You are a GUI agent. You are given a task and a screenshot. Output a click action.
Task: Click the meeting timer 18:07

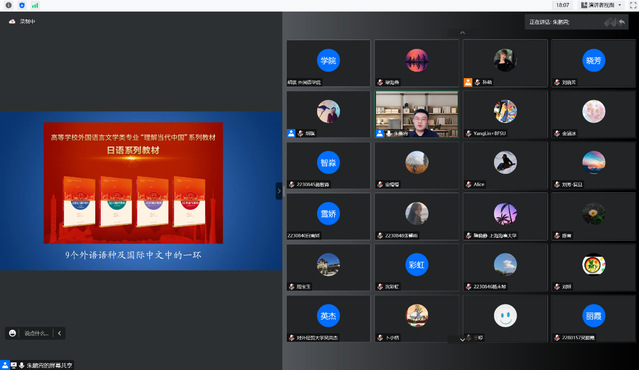(x=562, y=5)
